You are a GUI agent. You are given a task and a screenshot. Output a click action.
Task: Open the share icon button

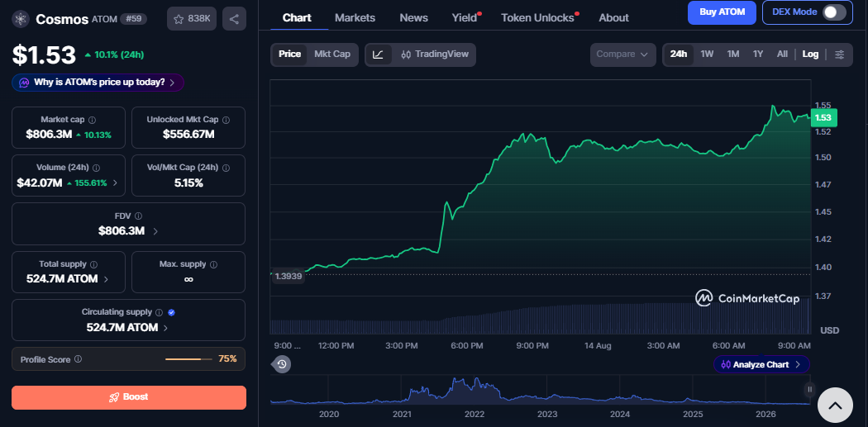[x=234, y=19]
